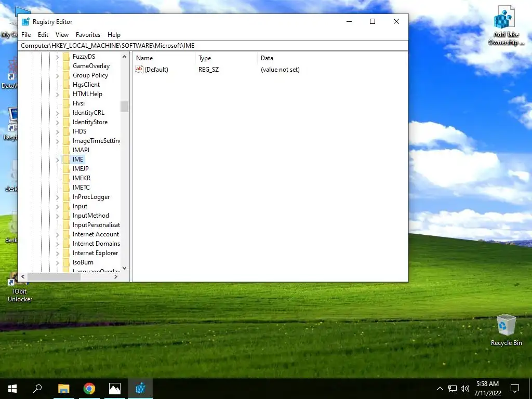Expand the InputMethod key
This screenshot has width=532, height=399.
[57, 216]
